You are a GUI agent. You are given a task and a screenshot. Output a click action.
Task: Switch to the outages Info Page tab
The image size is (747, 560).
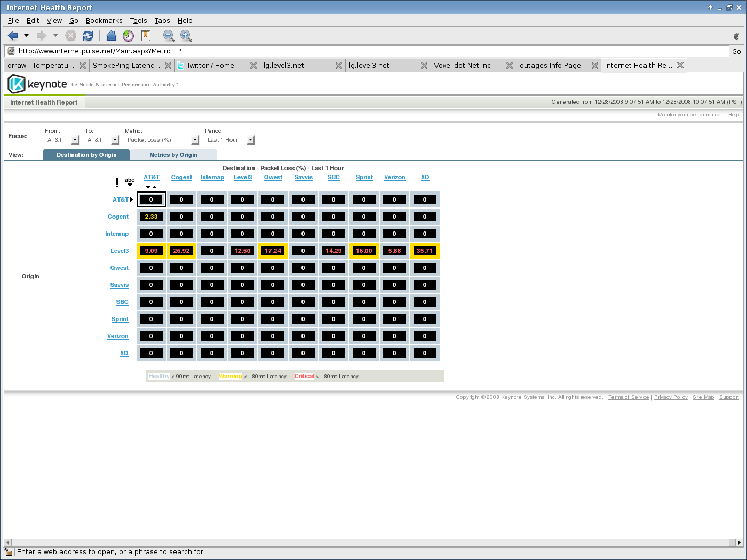[x=559, y=66]
